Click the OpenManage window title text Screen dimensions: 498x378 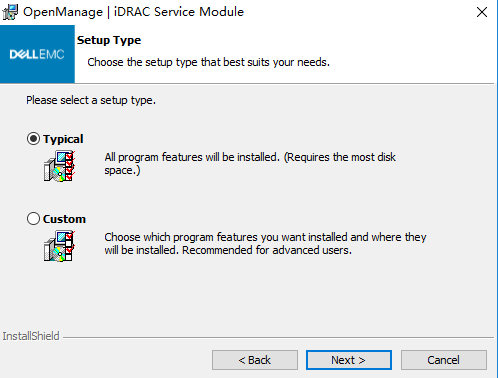coord(133,12)
